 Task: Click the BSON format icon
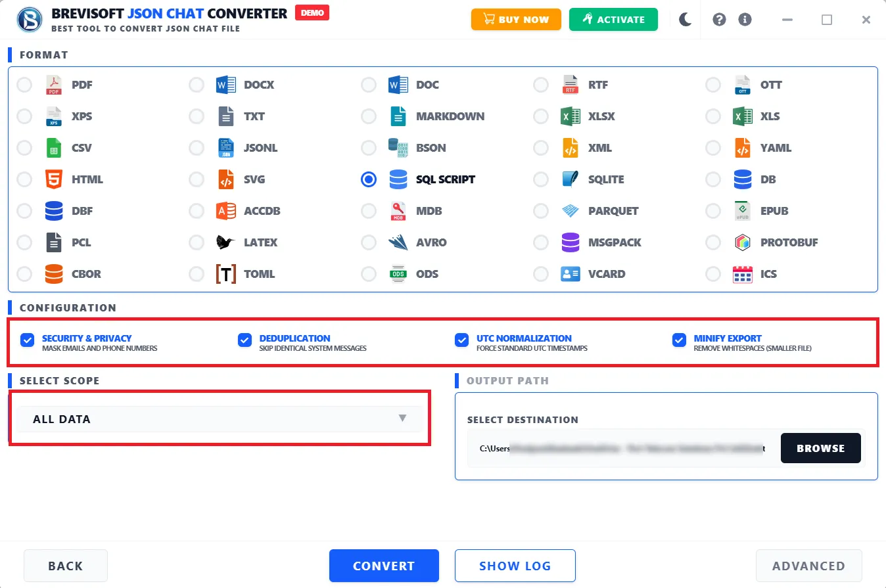tap(398, 148)
